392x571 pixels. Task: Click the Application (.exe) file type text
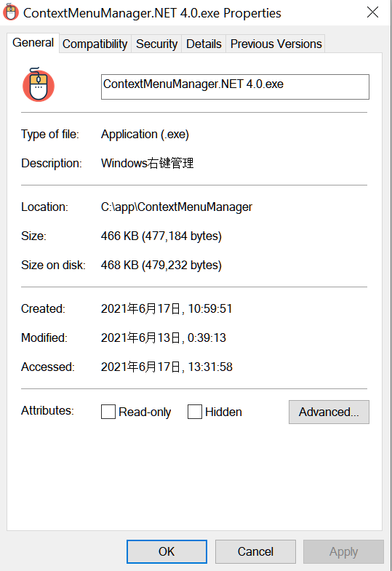coord(145,135)
